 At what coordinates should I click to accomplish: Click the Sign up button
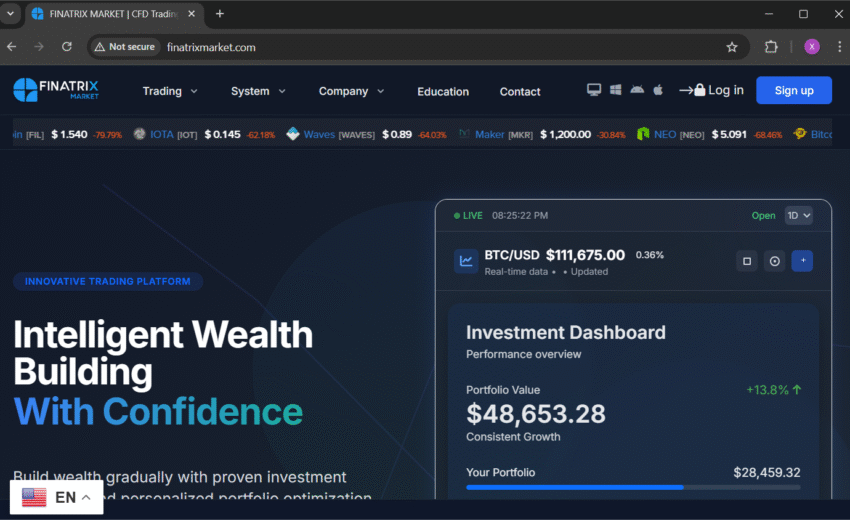794,90
